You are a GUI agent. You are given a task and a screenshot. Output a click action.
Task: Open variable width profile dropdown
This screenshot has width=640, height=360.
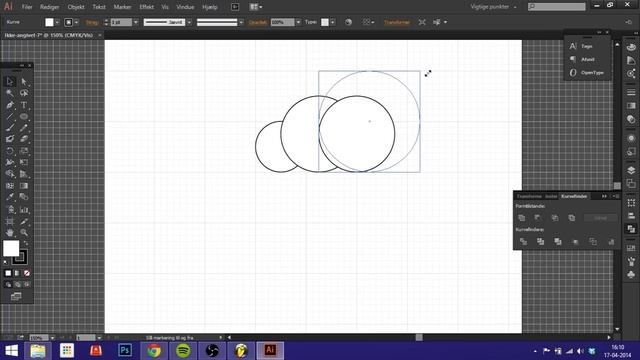[189, 22]
